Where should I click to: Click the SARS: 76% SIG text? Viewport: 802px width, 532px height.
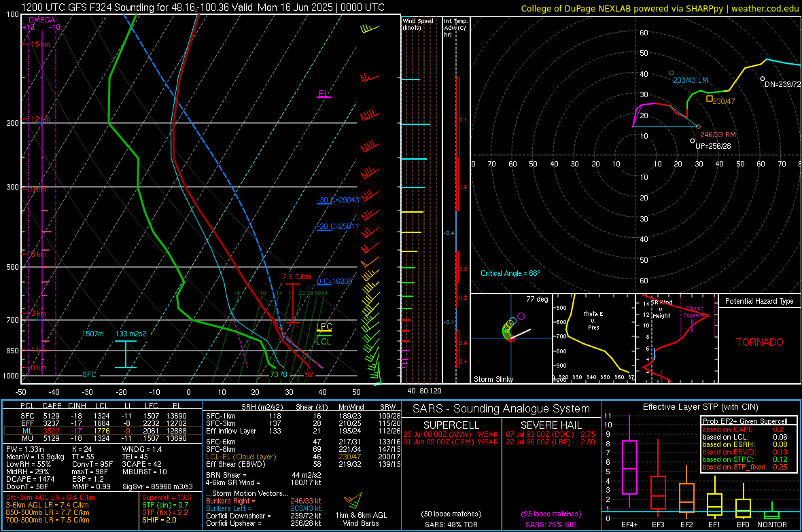click(x=551, y=525)
